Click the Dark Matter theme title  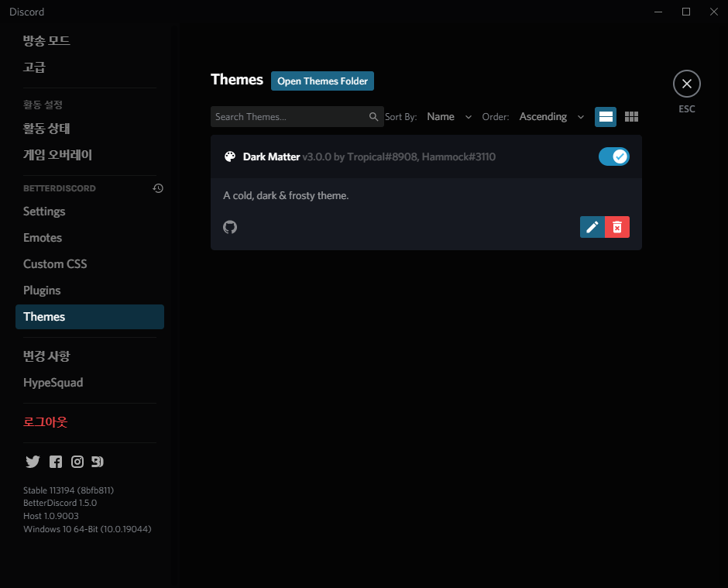pyautogui.click(x=271, y=157)
